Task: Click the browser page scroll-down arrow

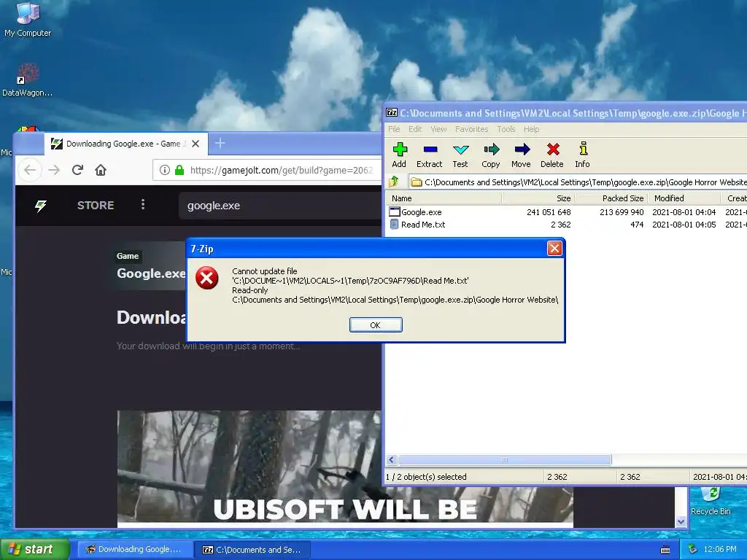Action: click(x=681, y=521)
